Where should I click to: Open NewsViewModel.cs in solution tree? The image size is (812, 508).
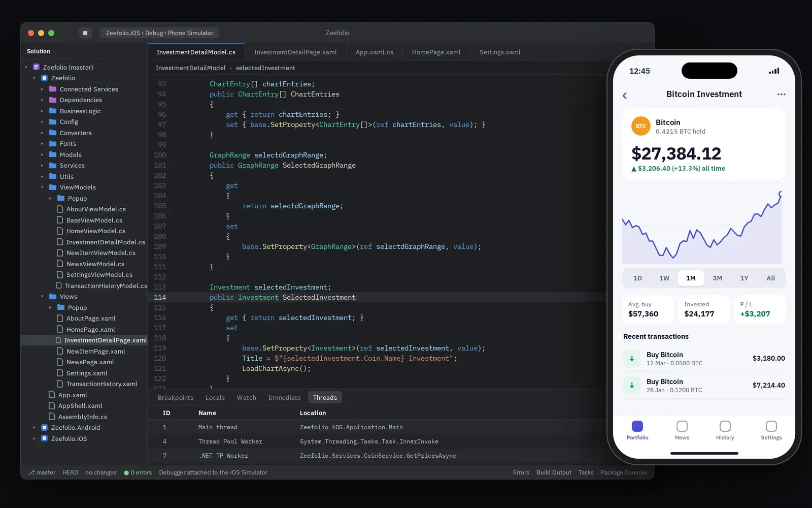[x=95, y=264]
